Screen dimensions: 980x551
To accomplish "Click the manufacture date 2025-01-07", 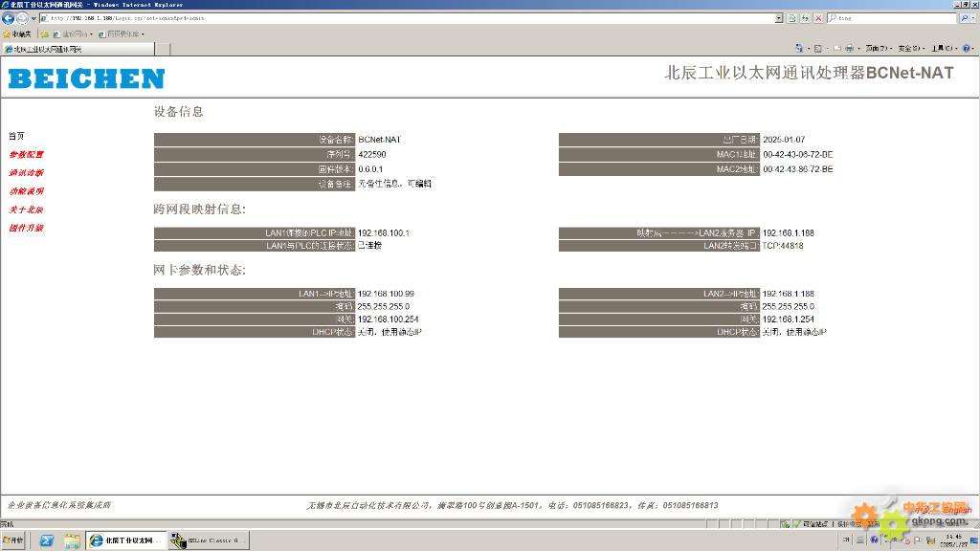I will coord(784,140).
